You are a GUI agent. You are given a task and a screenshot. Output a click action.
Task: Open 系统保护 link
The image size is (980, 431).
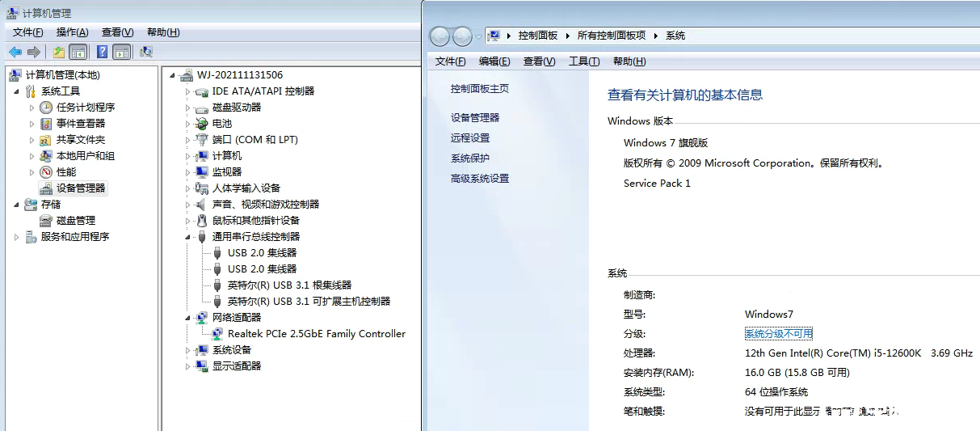(x=470, y=158)
